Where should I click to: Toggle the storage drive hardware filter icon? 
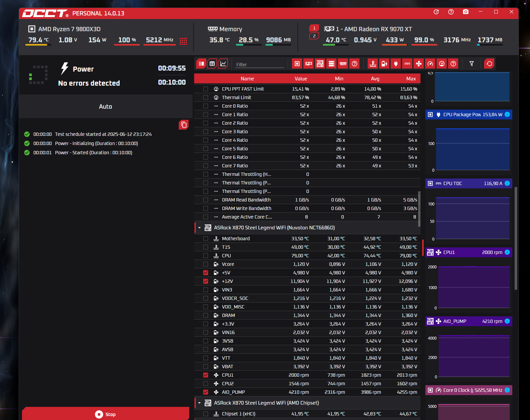[x=332, y=64]
